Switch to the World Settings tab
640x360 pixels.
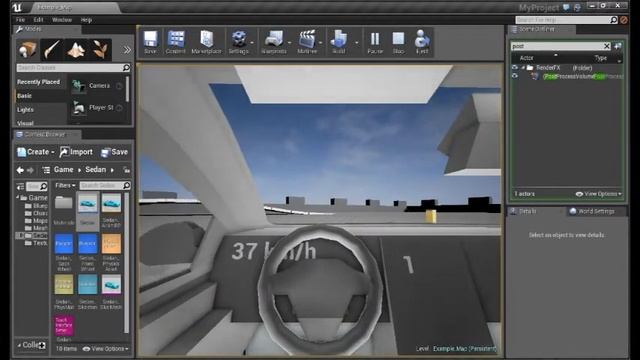[592, 211]
